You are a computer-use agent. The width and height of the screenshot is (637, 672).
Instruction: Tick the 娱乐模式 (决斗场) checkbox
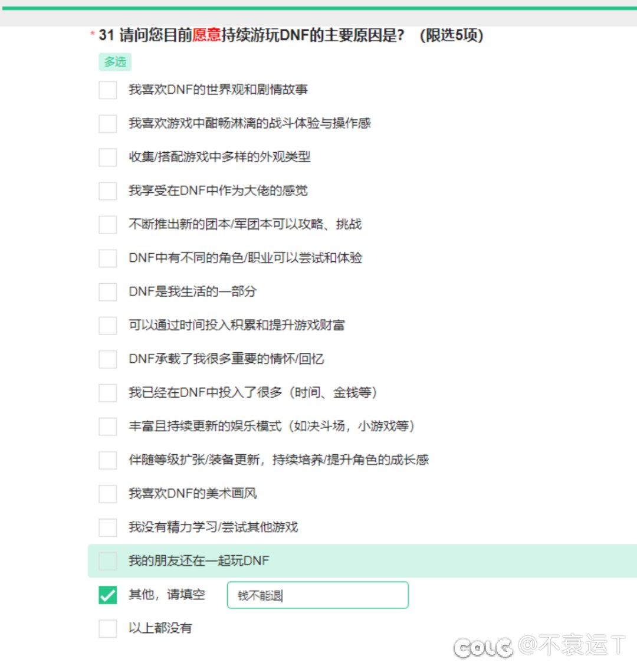(108, 426)
